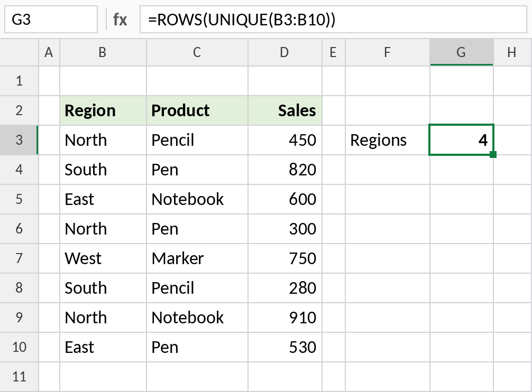Image resolution: width=532 pixels, height=392 pixels.
Task: Click Pencil in row 8
Action: click(197, 288)
